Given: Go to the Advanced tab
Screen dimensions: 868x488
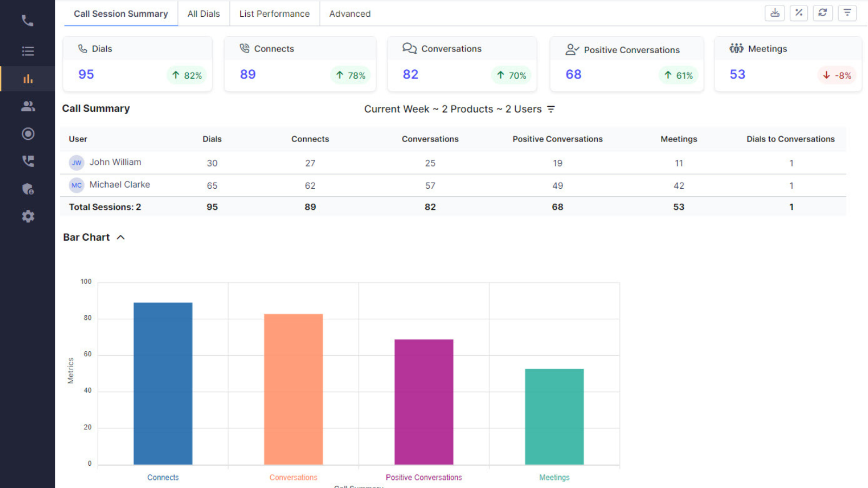Looking at the screenshot, I should point(350,14).
